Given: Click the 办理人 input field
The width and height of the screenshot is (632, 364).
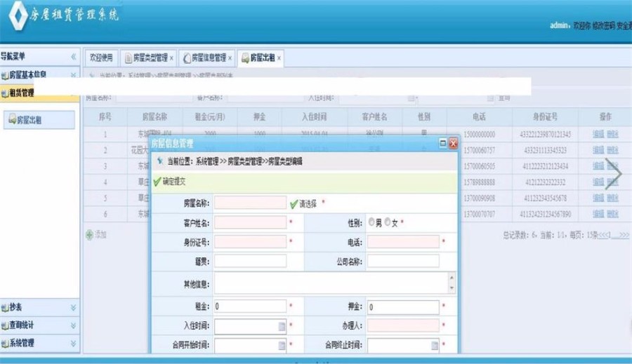Looking at the screenshot, I should [x=403, y=325].
